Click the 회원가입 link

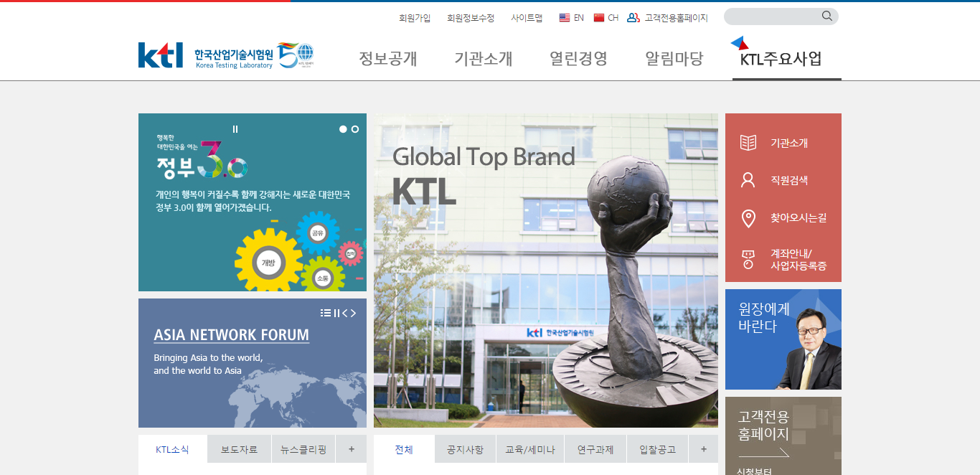pos(415,18)
